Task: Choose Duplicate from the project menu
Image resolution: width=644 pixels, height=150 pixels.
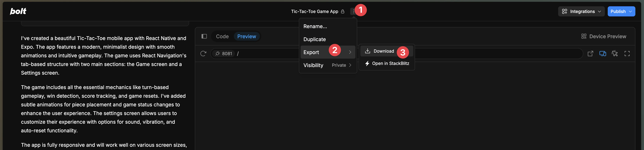Action: [314, 39]
